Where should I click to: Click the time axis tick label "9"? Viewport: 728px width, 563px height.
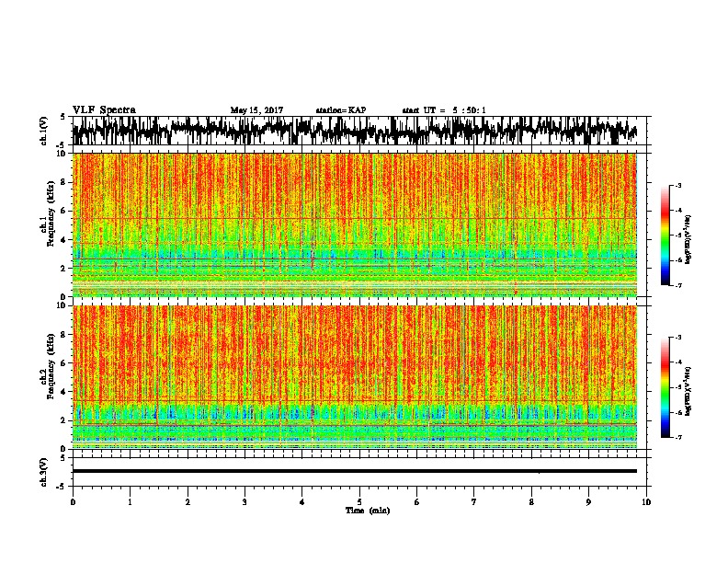point(588,502)
